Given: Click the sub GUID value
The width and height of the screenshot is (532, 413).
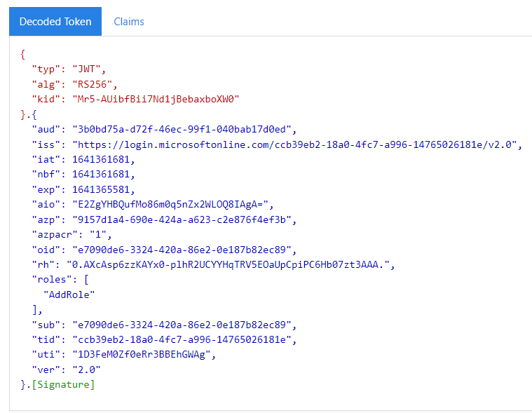Looking at the screenshot, I should pyautogui.click(x=182, y=325).
